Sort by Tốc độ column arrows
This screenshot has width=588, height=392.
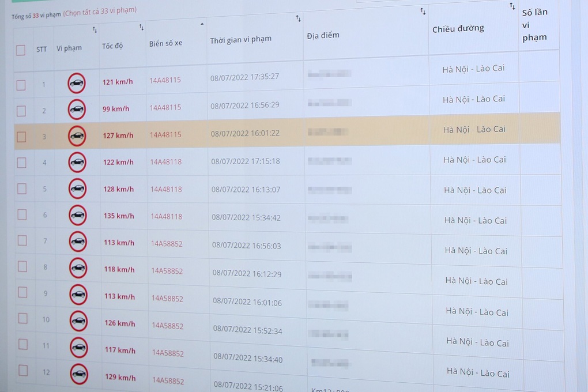click(x=141, y=27)
